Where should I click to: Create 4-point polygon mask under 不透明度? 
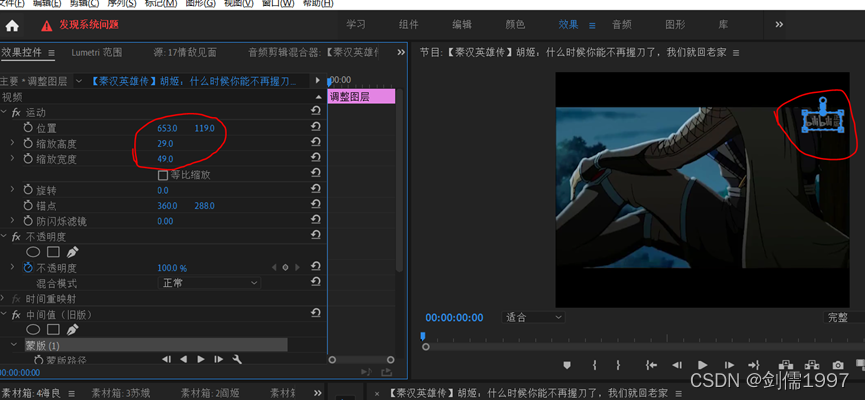click(53, 252)
